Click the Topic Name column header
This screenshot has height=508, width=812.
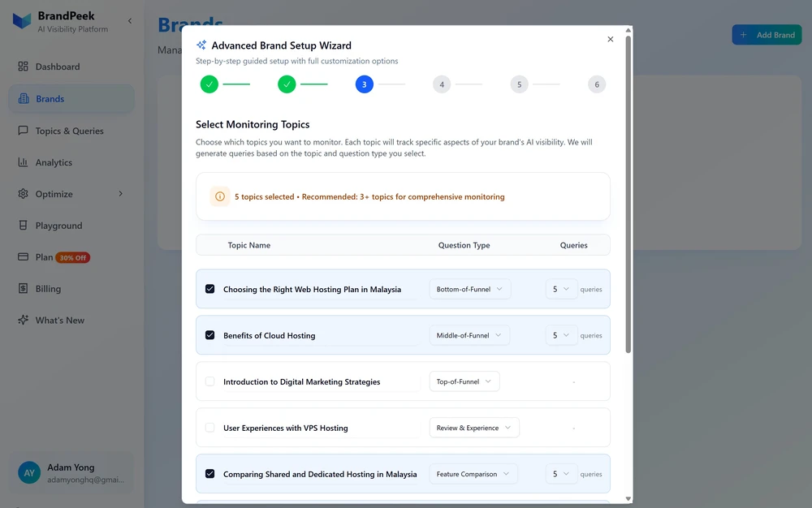click(249, 245)
